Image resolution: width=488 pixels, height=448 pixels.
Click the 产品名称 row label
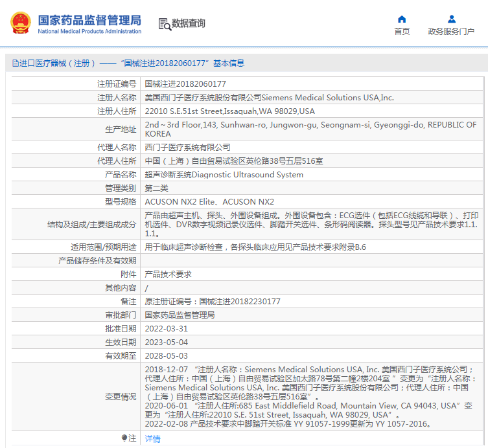coord(121,175)
